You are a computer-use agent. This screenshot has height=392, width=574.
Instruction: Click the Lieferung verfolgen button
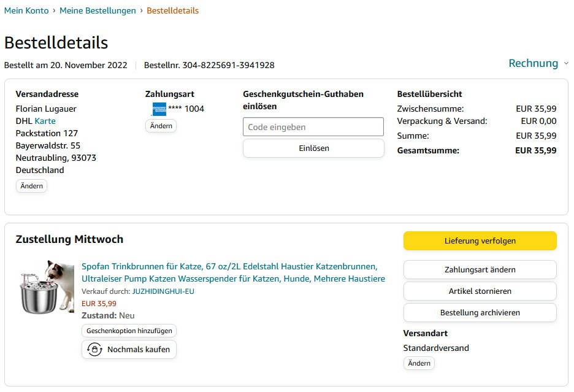click(x=480, y=240)
